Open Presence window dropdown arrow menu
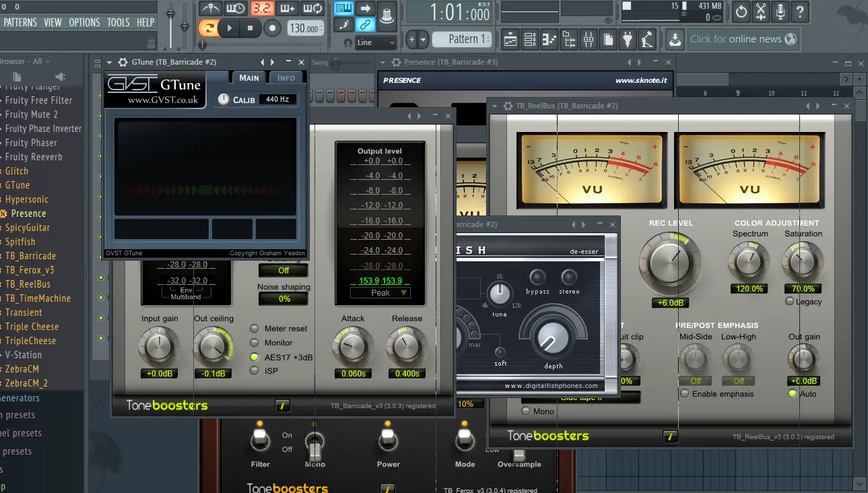 382,62
